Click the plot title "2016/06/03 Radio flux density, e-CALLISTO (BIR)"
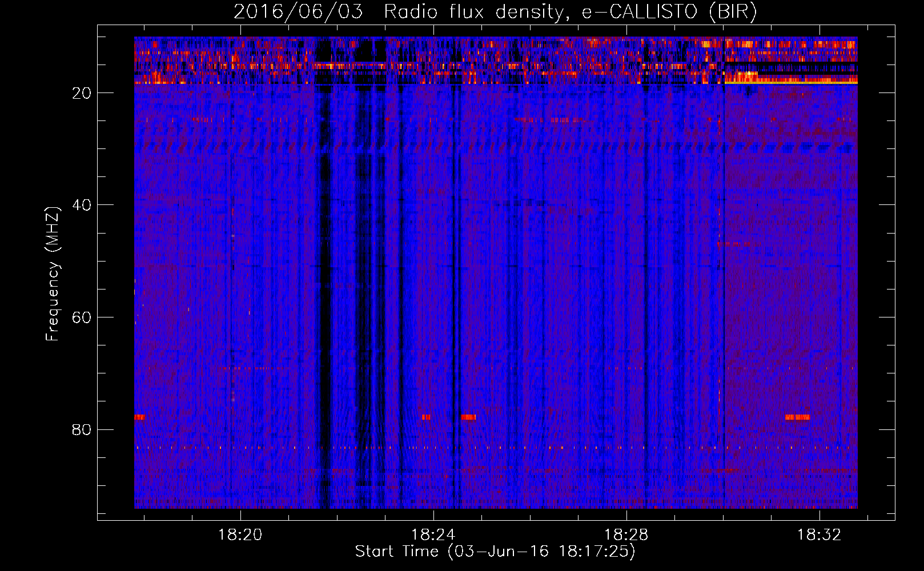 (x=495, y=11)
